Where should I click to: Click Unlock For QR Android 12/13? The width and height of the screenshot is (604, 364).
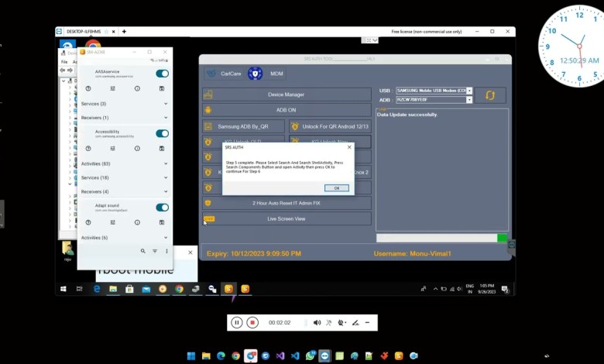click(331, 126)
